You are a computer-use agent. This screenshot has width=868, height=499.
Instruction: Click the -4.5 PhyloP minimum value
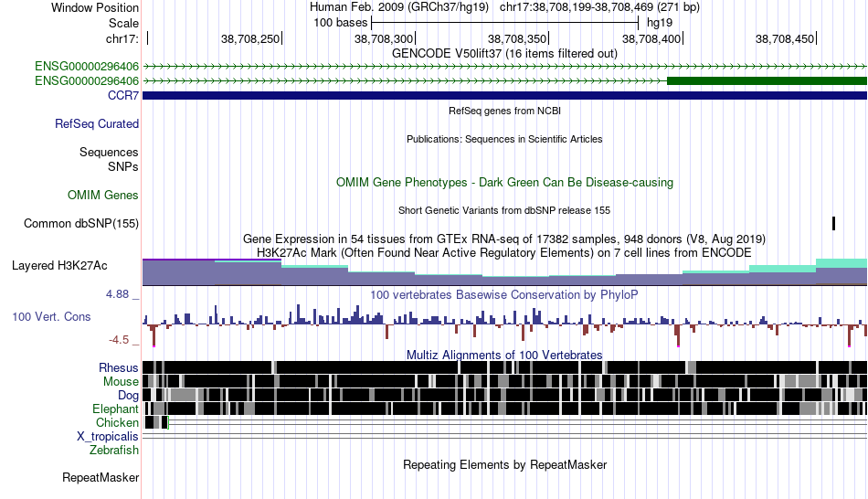pos(119,339)
